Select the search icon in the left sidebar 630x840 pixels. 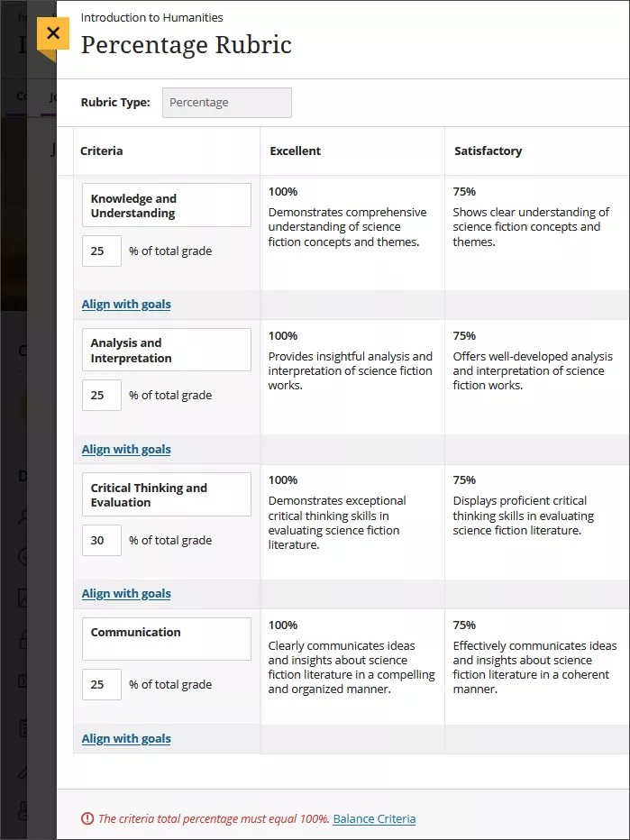coord(23,516)
